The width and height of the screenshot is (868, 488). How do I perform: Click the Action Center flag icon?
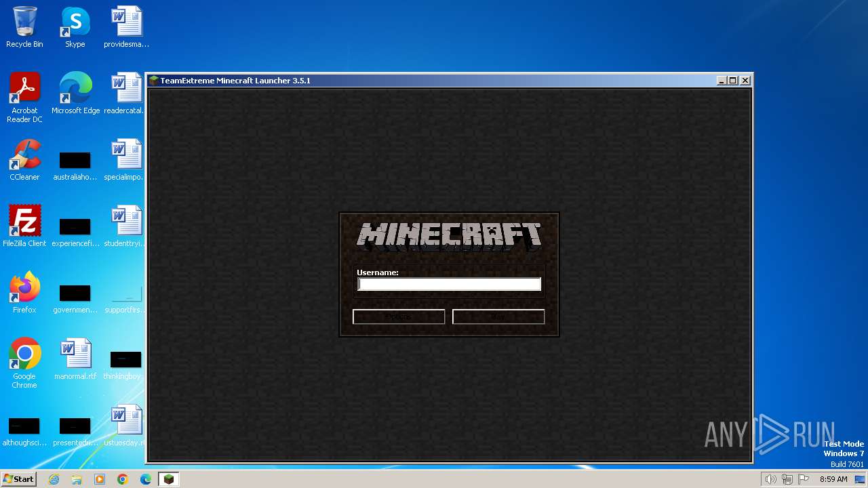click(x=804, y=479)
